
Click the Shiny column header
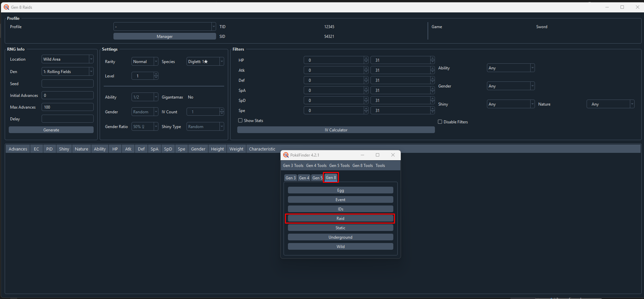[x=64, y=149]
